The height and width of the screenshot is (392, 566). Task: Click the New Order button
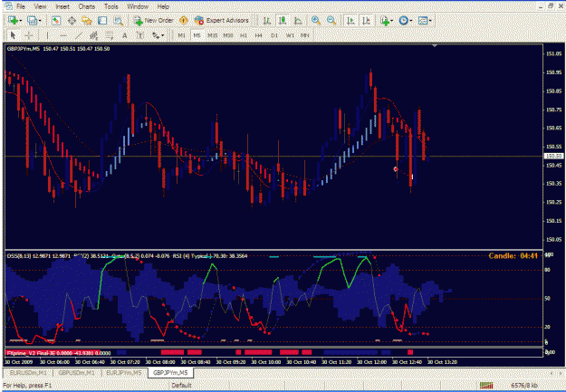point(154,21)
